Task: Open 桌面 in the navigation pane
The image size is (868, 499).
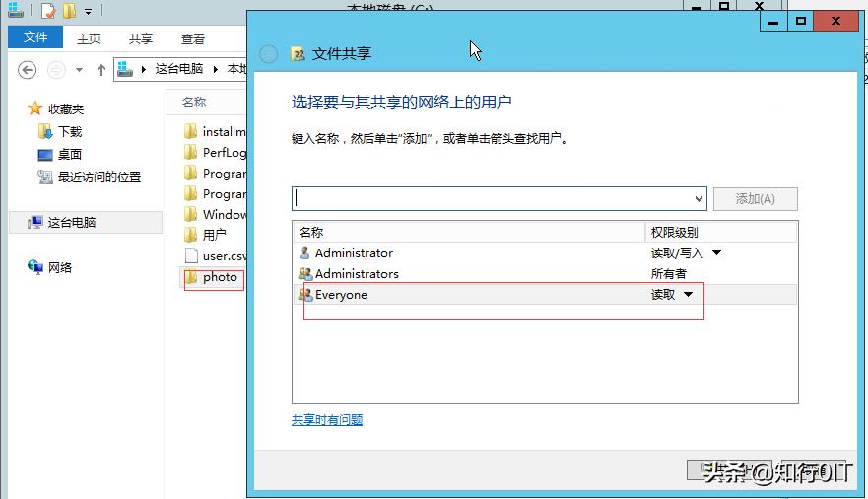Action: [70, 155]
